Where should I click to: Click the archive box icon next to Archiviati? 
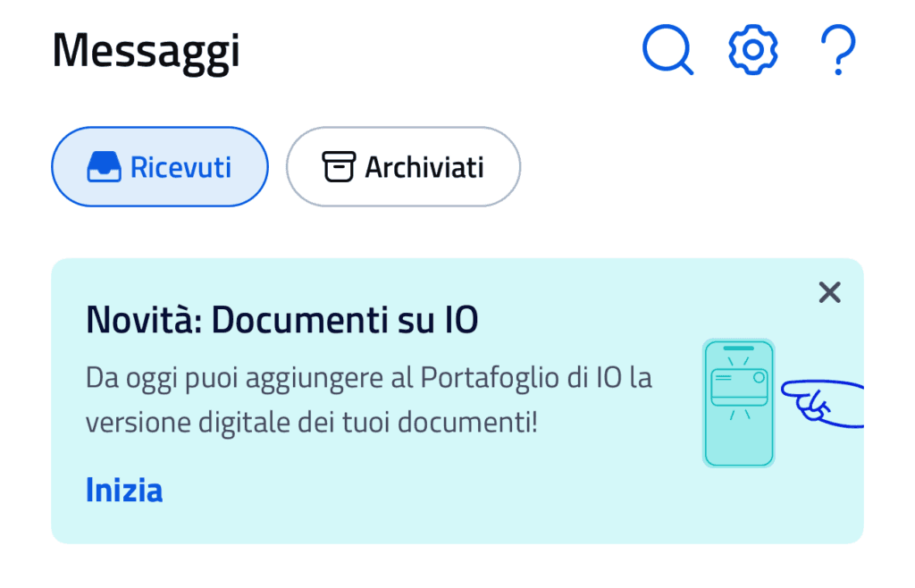[x=337, y=166]
